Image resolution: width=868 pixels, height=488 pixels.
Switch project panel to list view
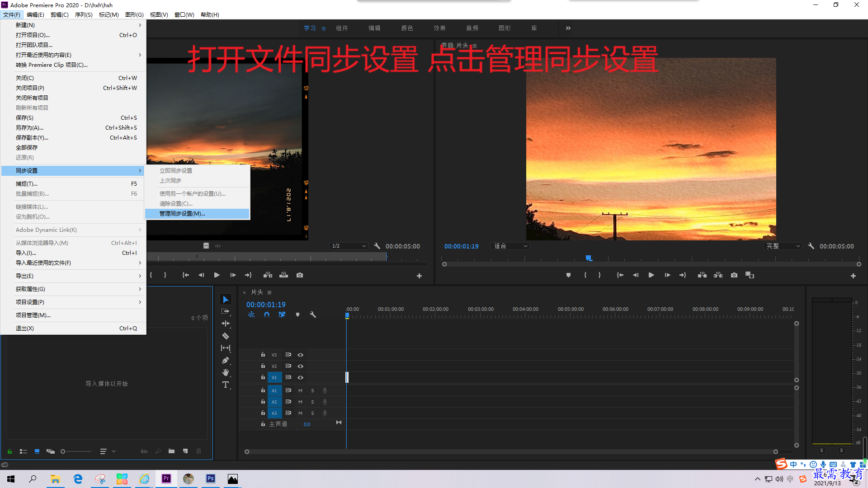coord(24,451)
